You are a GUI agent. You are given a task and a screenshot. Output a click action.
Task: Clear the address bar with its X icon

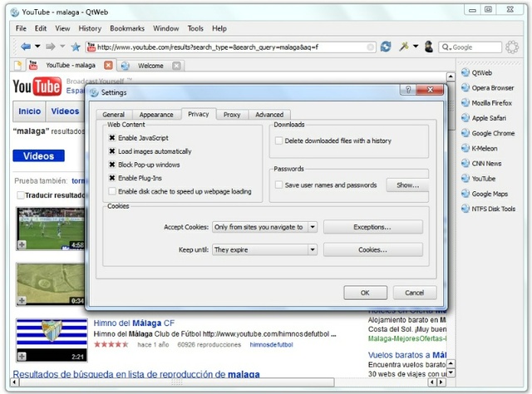(x=371, y=47)
